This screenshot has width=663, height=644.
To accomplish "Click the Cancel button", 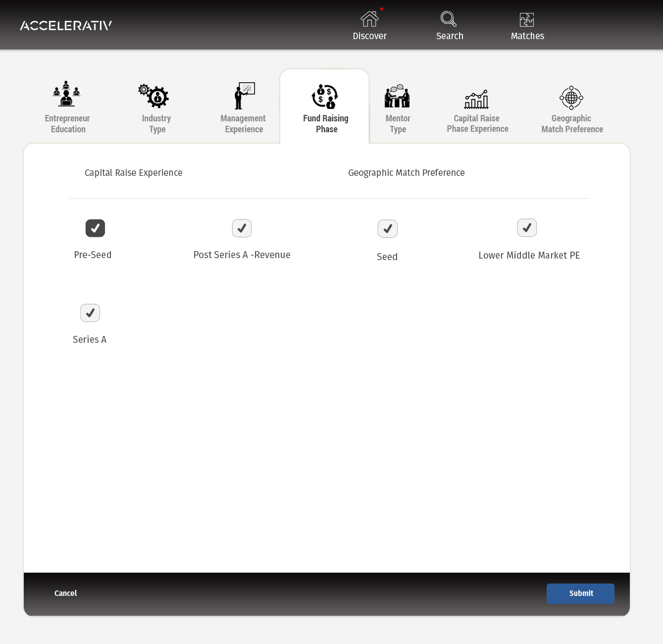I will (65, 593).
